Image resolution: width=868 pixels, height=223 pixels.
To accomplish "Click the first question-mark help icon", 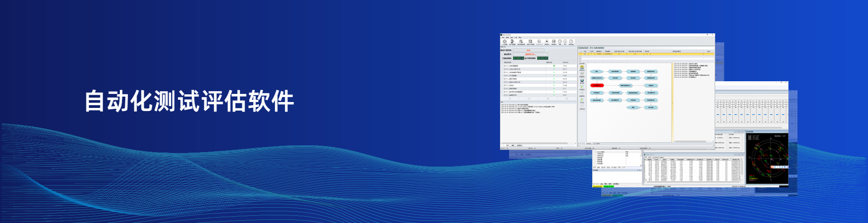I will pyautogui.click(x=560, y=42).
